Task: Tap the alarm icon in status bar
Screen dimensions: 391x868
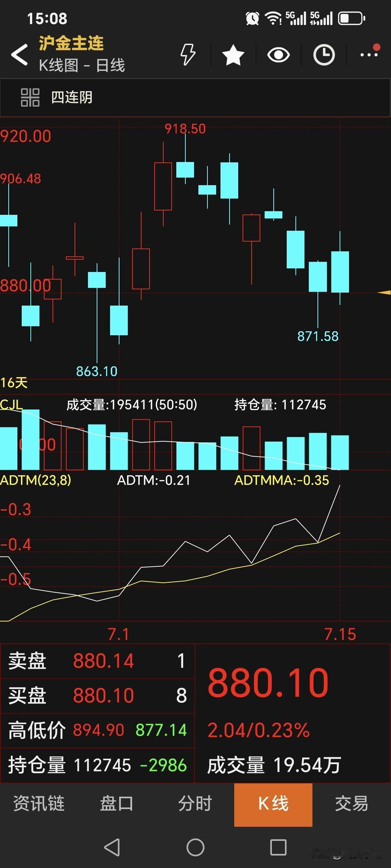Action: coord(252,18)
